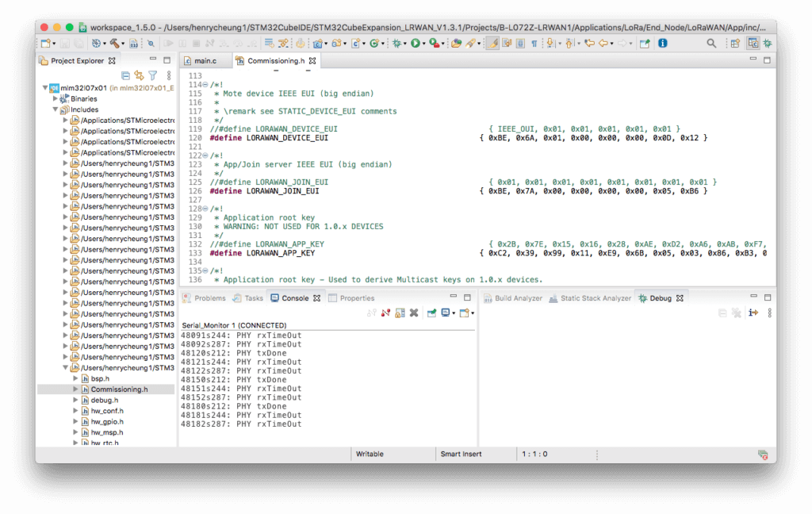Viewport: 812px width, 514px height.
Task: Run the application with the green play icon
Action: (416, 44)
